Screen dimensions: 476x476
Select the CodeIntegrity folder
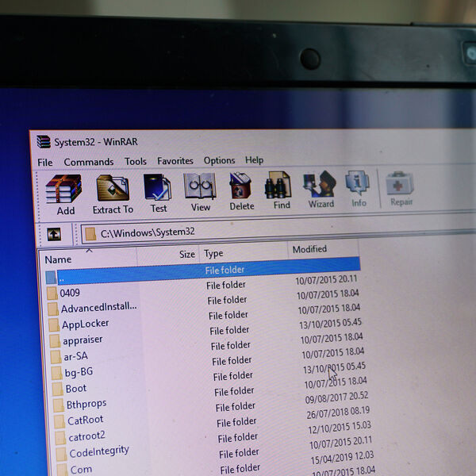98,451
